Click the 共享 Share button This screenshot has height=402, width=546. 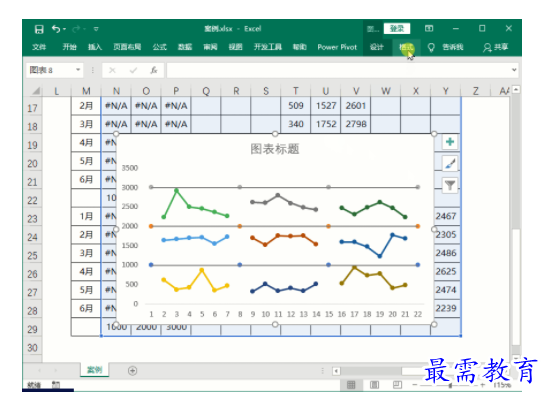click(496, 47)
